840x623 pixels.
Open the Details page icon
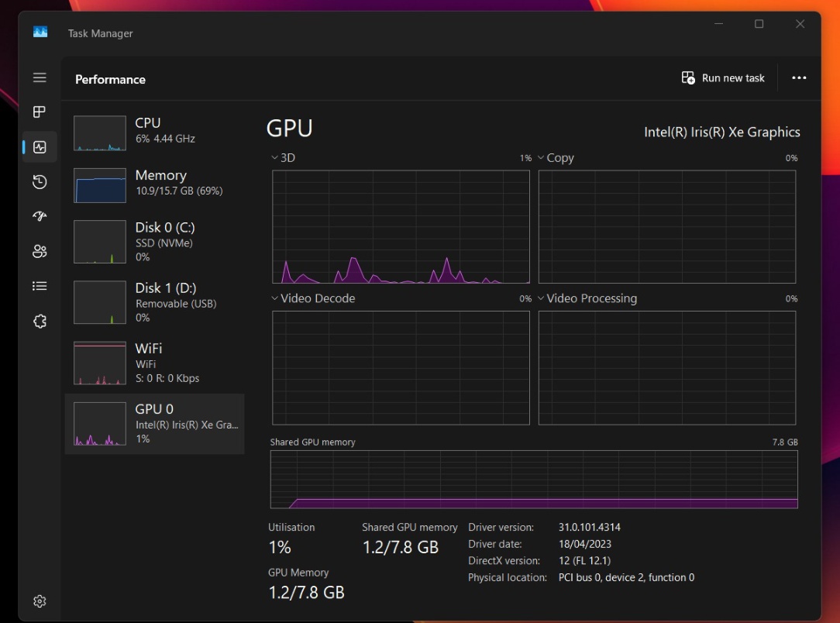point(40,286)
